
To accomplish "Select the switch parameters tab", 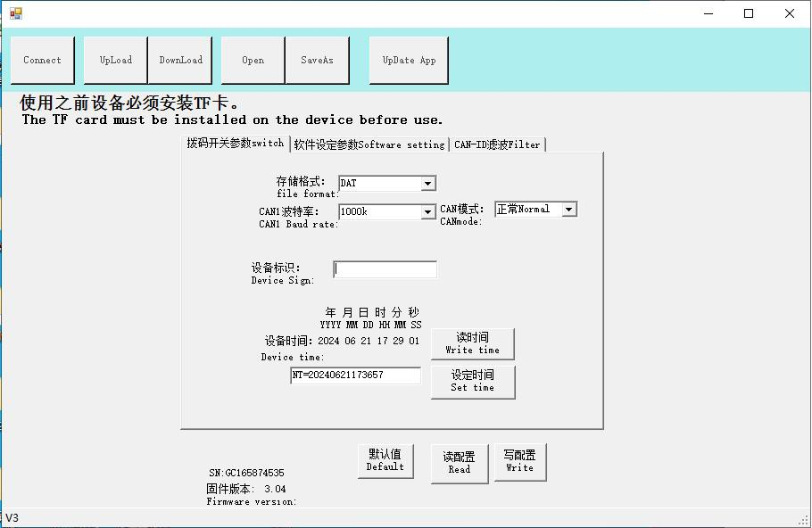I will pyautogui.click(x=235, y=143).
